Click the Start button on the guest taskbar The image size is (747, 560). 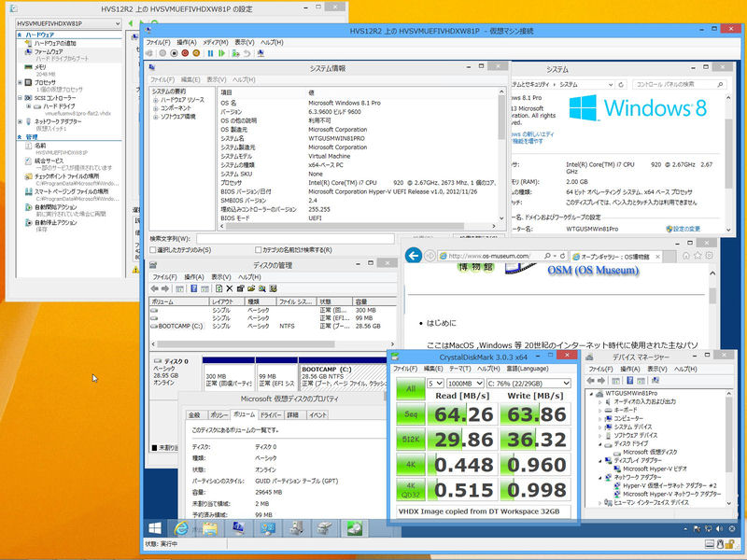click(x=155, y=528)
